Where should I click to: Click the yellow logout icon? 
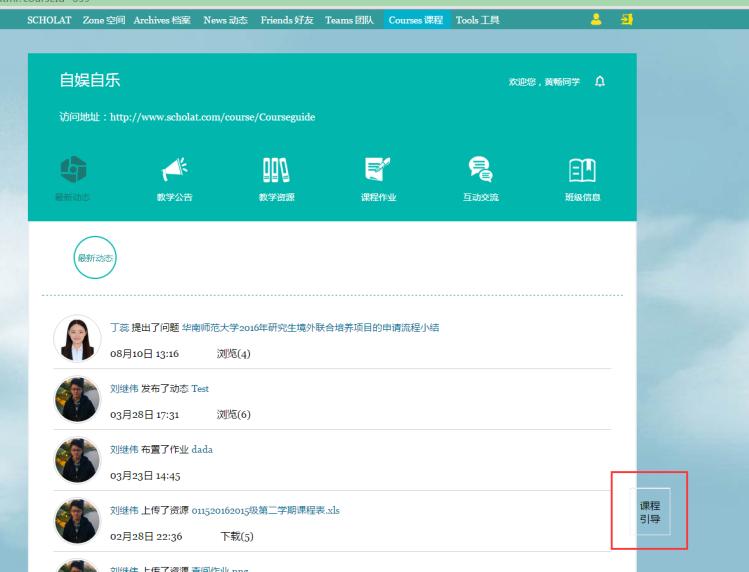coord(627,20)
